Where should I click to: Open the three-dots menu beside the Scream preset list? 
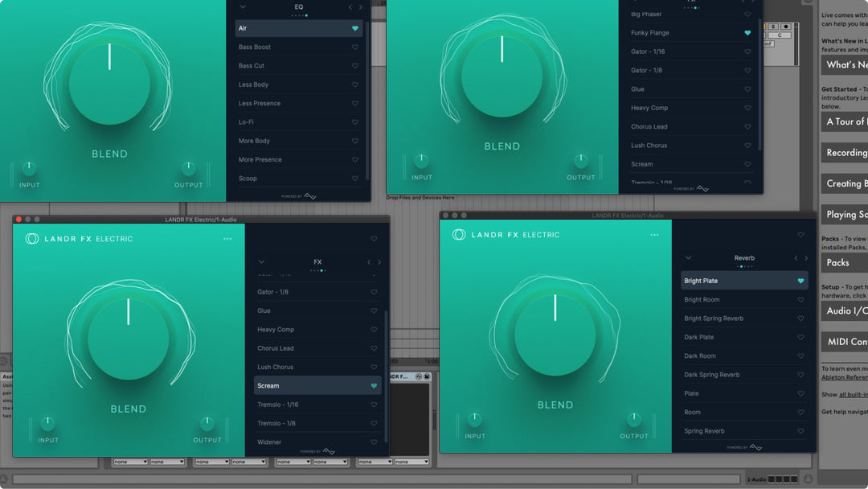coord(227,239)
